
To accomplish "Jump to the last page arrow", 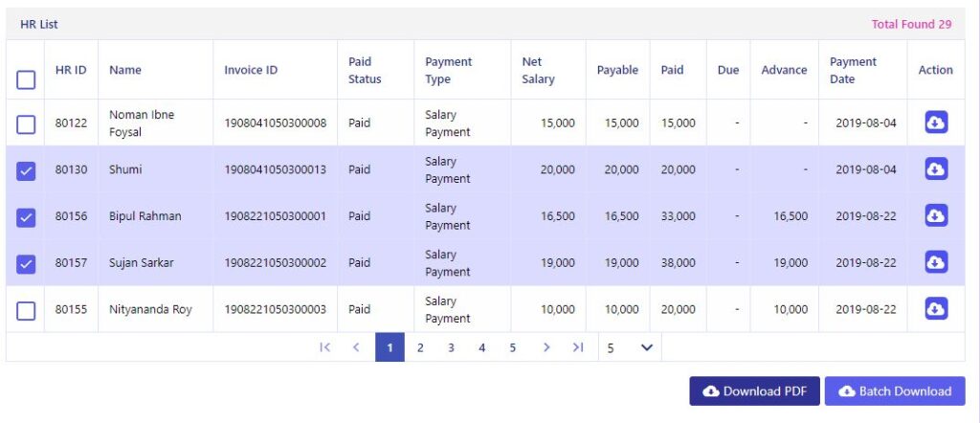I will tap(578, 347).
